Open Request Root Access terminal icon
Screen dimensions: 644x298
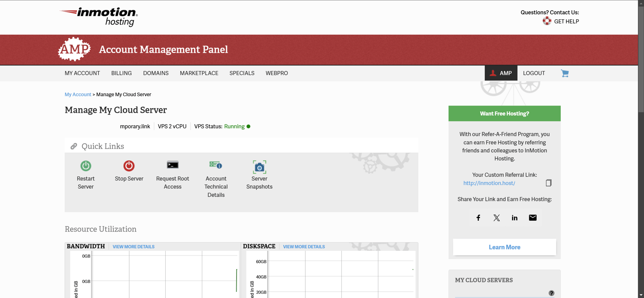click(173, 165)
